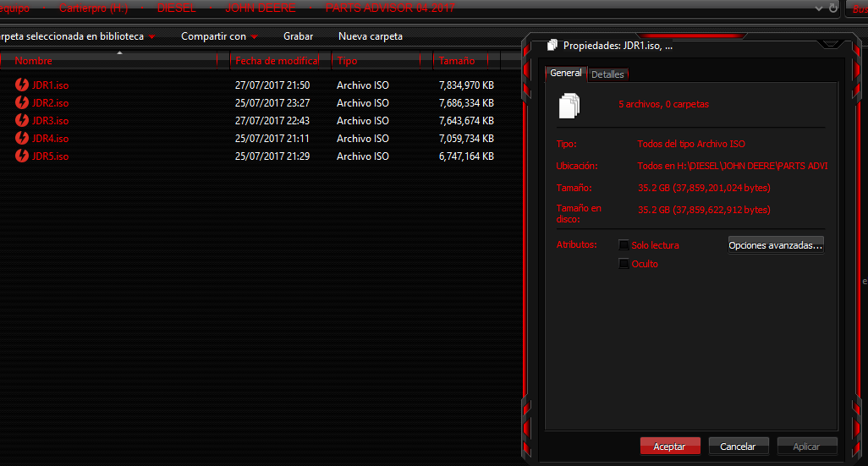
Task: Click the Properties dialog title bar icon
Action: coord(552,46)
